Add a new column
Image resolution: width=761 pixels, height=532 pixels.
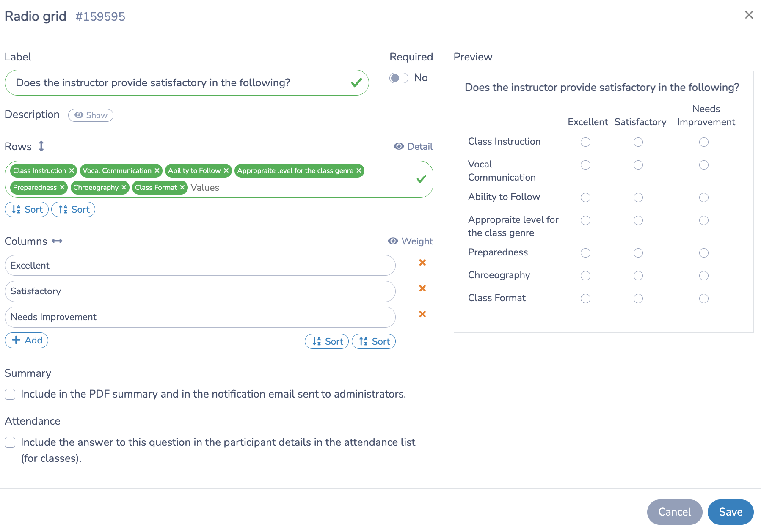[27, 340]
